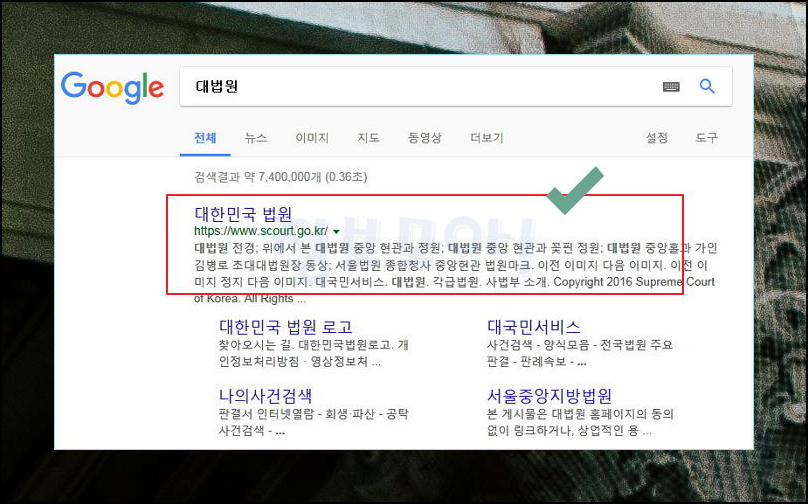Click the https://www.scourt.go.kr/ URL
Screen dimensions: 808x504
point(261,231)
